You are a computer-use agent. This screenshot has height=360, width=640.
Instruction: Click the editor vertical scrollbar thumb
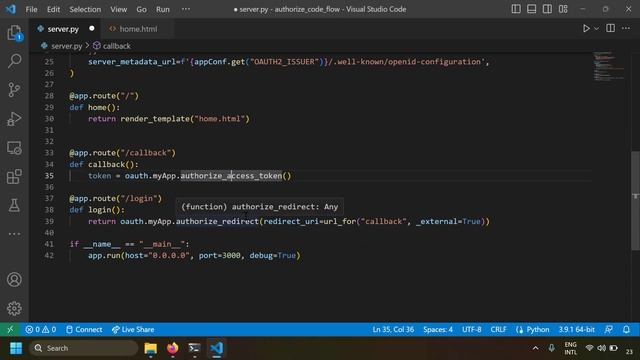(x=636, y=200)
